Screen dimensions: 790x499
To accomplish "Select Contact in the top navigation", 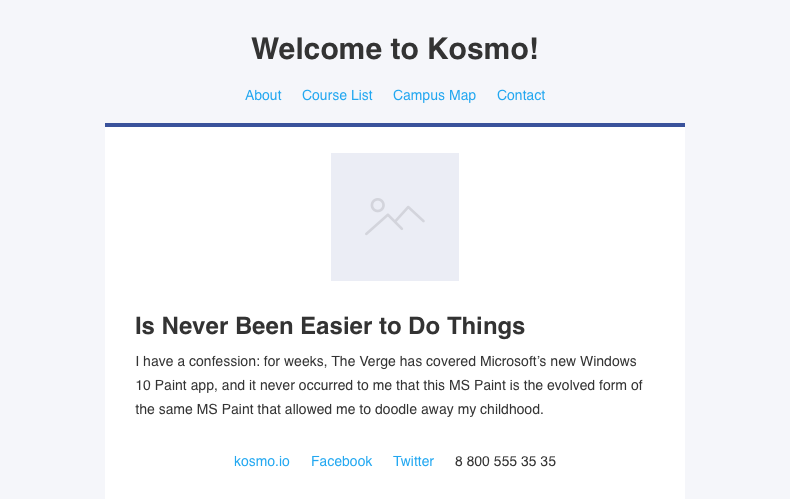I will click(521, 95).
